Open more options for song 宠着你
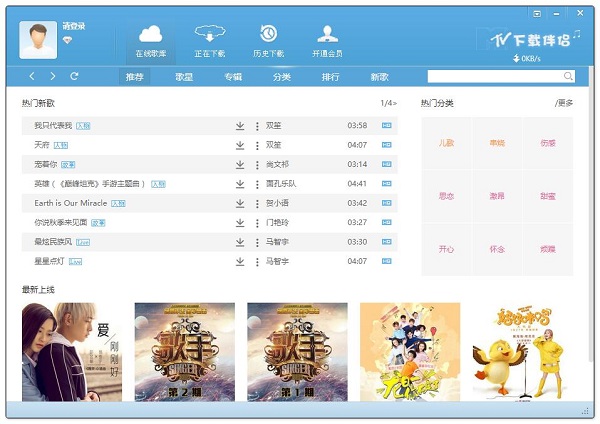This screenshot has width=600, height=424. point(257,164)
